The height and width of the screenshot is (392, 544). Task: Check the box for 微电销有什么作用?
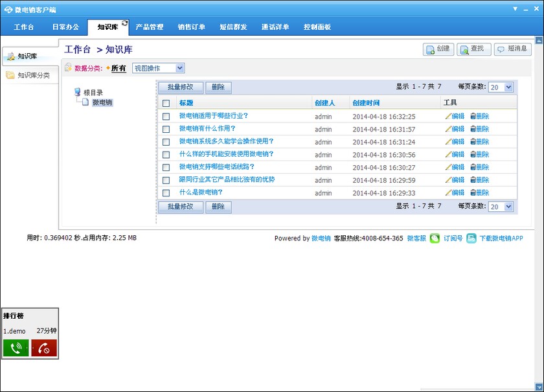tap(166, 130)
